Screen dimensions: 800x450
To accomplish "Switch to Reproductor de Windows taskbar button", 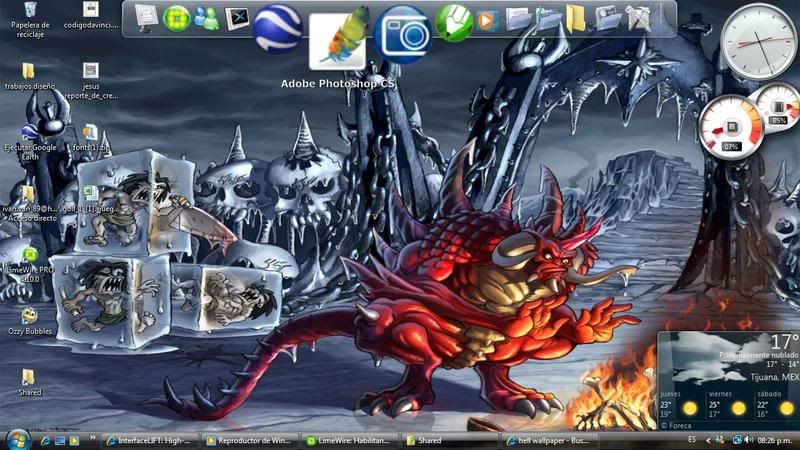I will point(248,440).
